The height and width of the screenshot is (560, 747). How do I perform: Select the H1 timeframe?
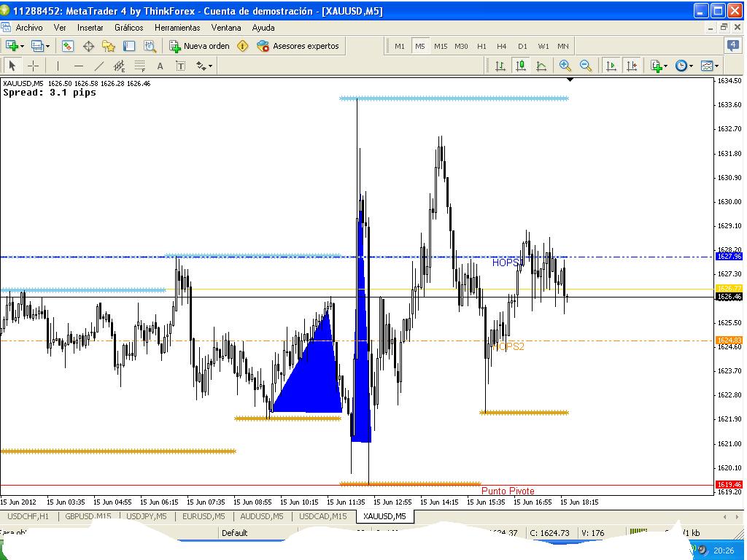click(x=481, y=46)
